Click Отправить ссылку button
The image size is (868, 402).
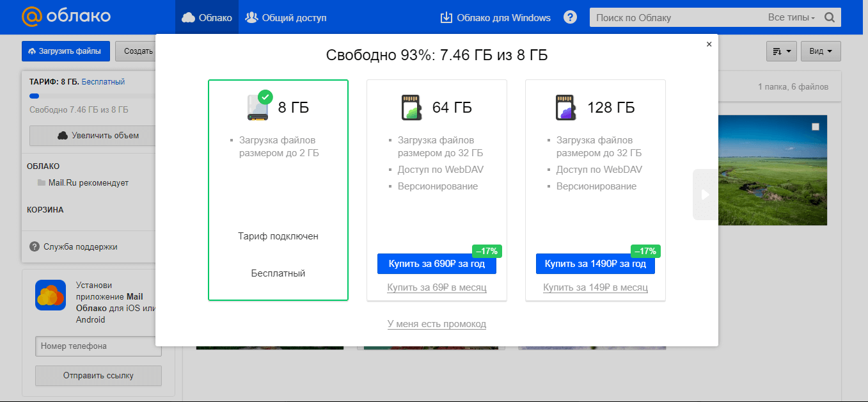pos(99,376)
